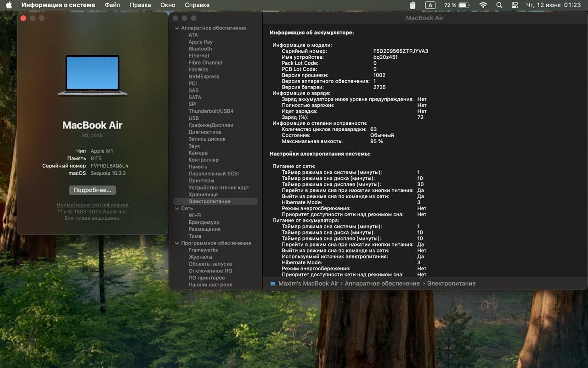
Task: Click the date and time in menu bar
Action: click(x=553, y=5)
